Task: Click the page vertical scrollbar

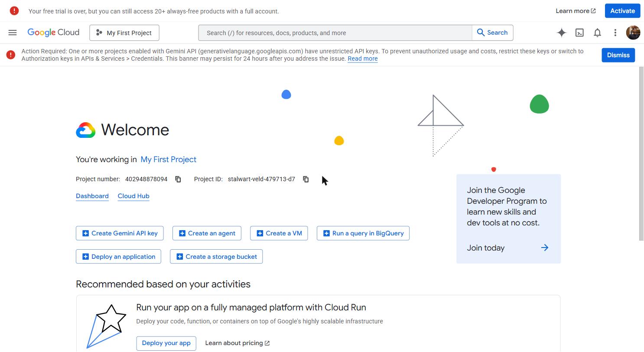Action: [x=641, y=153]
